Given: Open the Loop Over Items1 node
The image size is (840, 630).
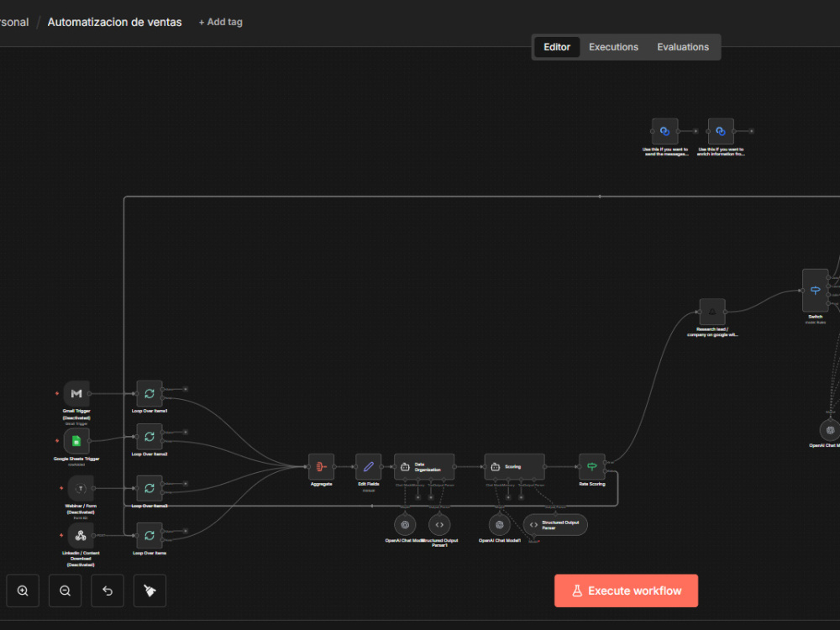Looking at the screenshot, I should click(150, 393).
